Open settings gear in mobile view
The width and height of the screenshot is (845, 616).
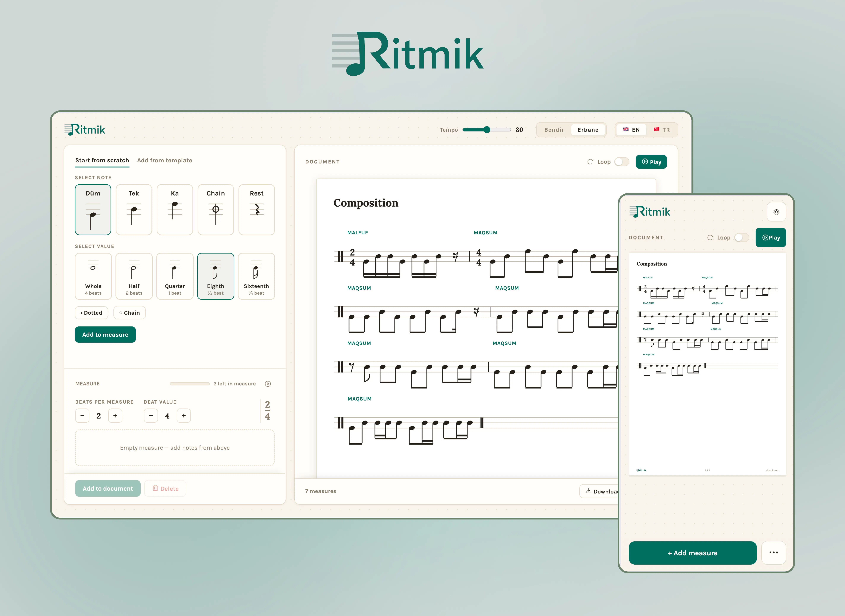(x=776, y=212)
